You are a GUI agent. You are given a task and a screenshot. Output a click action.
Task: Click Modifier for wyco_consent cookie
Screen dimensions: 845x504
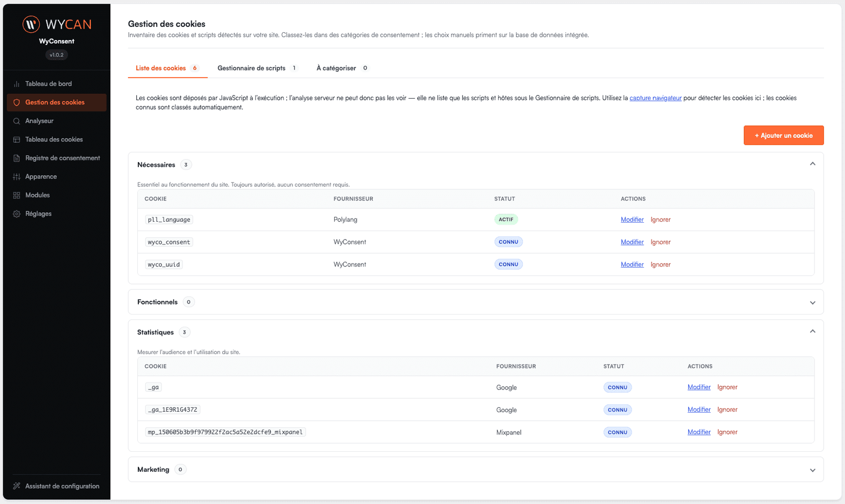tap(632, 242)
